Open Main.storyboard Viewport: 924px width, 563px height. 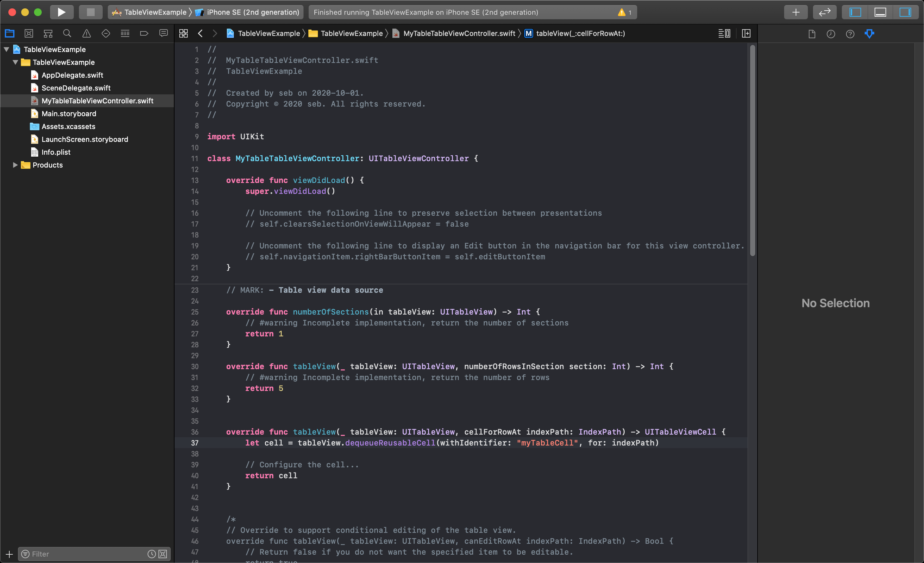69,113
